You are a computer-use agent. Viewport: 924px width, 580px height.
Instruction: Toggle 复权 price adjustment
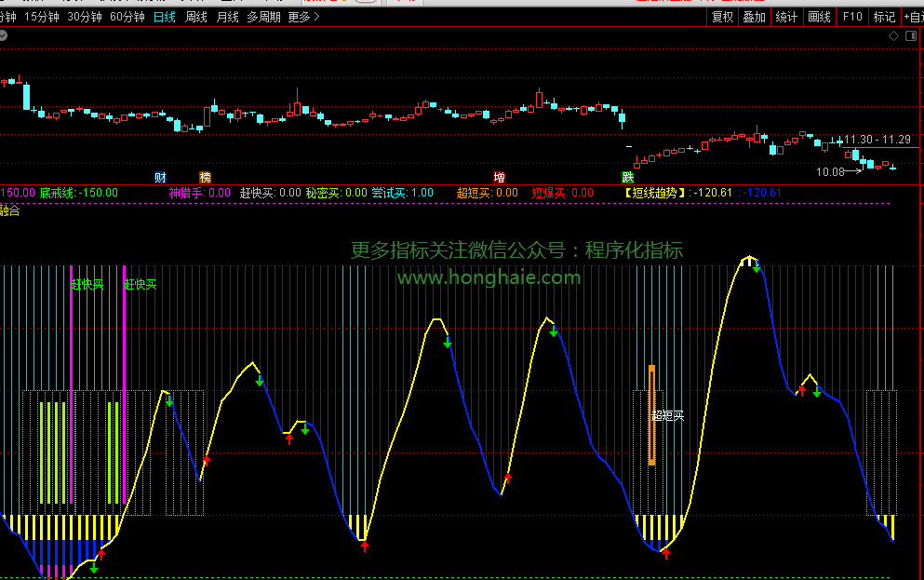click(722, 17)
